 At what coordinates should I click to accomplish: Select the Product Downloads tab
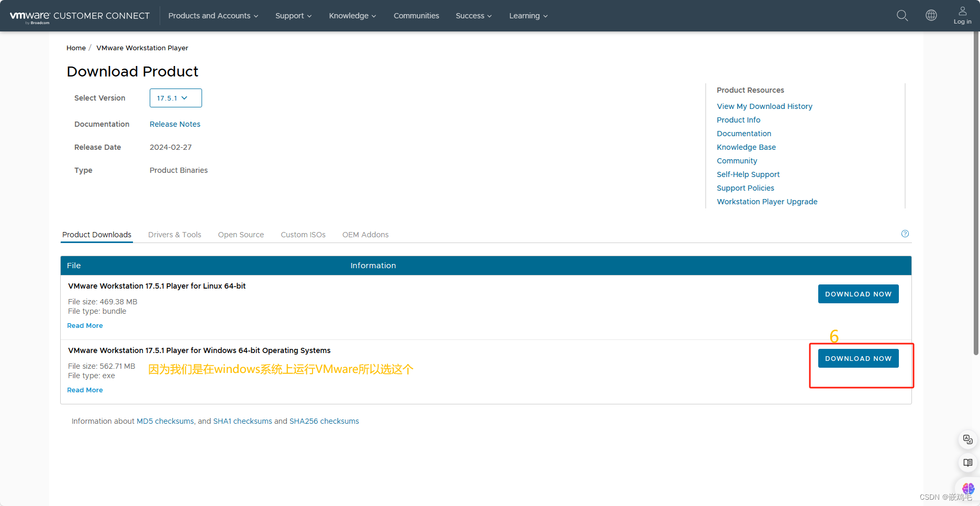[x=97, y=235]
